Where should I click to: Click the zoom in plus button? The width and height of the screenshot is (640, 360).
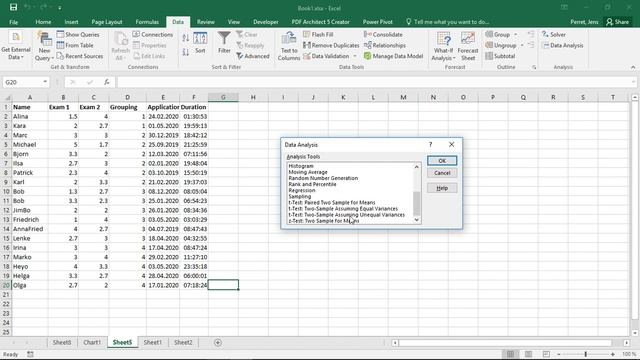click(613, 354)
